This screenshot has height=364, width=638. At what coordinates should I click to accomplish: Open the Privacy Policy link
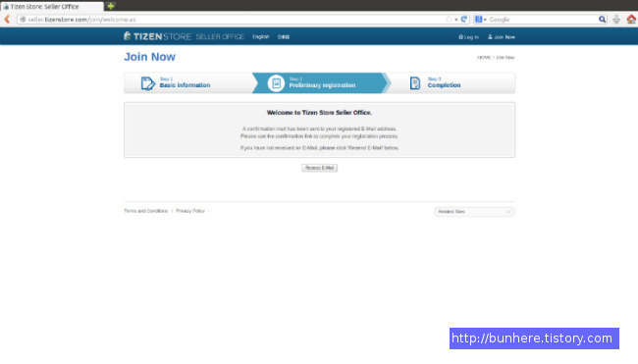point(190,211)
